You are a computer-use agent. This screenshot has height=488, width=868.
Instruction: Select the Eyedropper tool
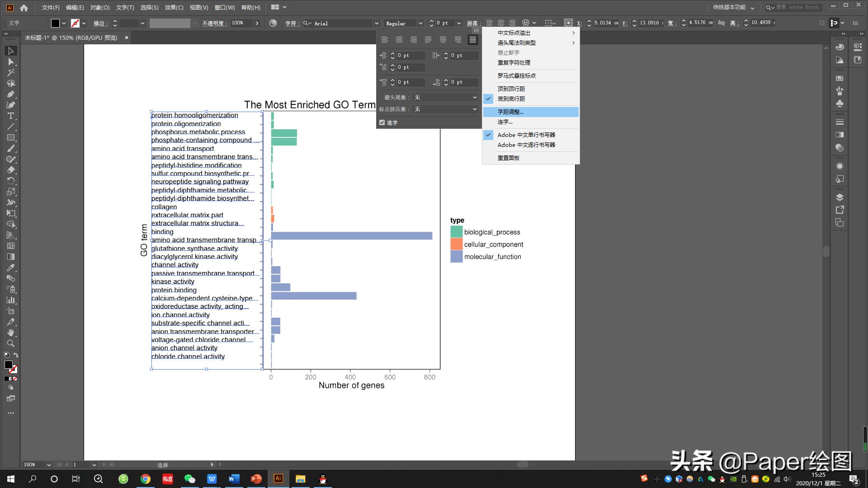11,268
